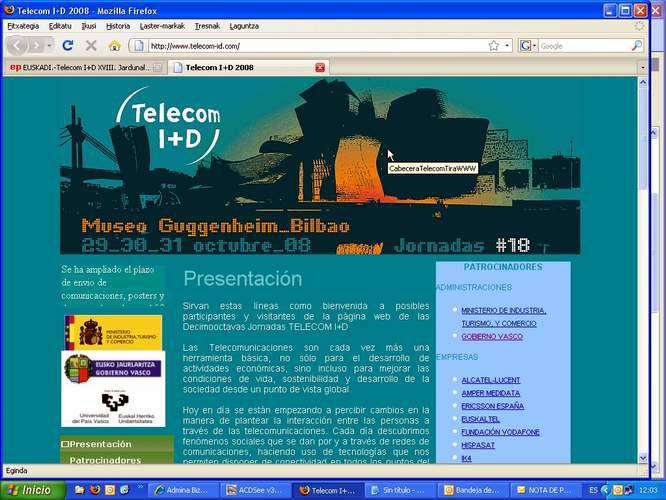Viewport: 666px width, 500px height.
Task: Click the vertical scrollbar thumb
Action: 643,139
